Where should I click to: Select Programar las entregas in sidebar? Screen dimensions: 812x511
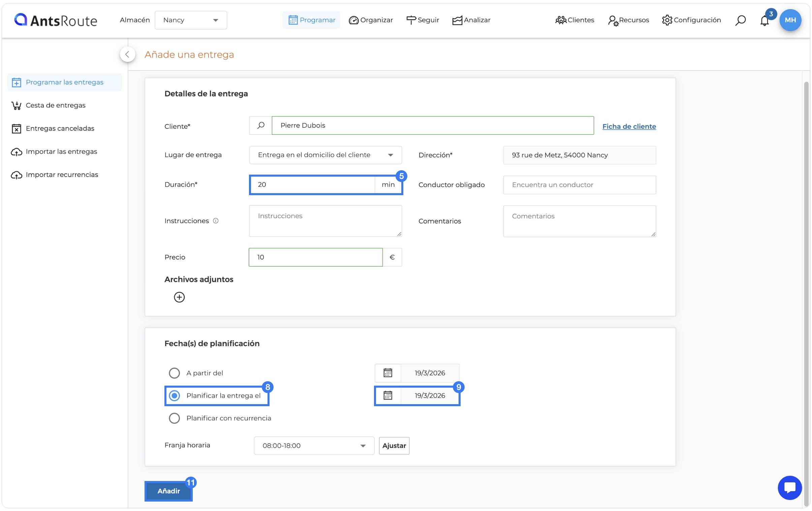64,82
